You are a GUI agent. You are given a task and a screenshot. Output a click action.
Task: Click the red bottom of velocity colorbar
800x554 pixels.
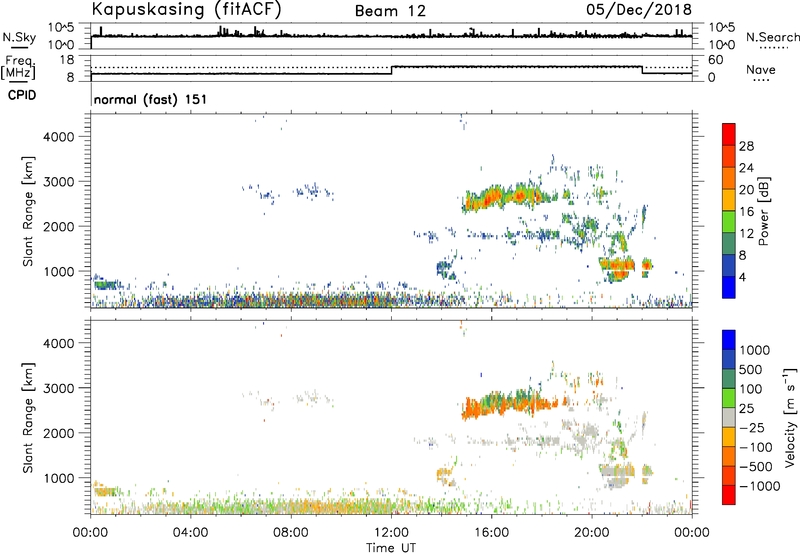pos(729,495)
